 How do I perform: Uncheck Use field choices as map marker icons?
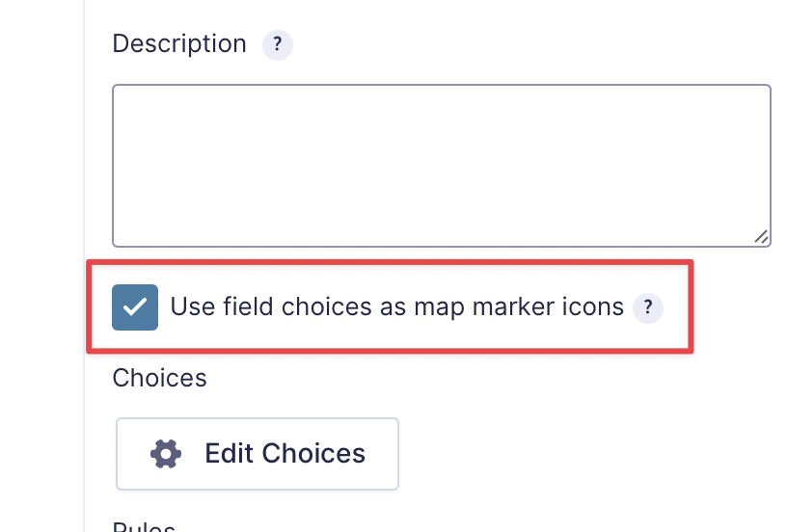click(135, 307)
